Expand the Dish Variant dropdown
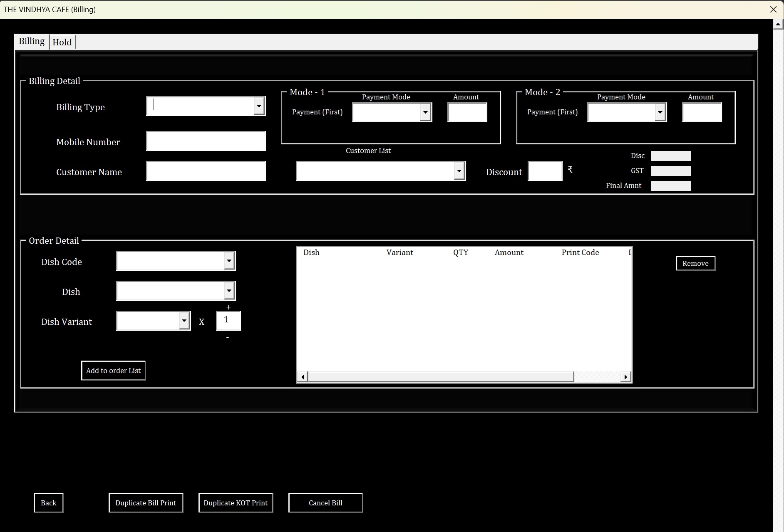The width and height of the screenshot is (784, 532). click(184, 320)
